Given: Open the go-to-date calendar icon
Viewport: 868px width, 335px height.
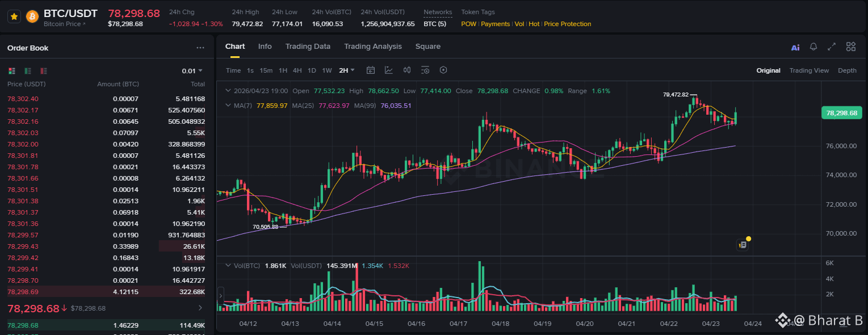Looking at the screenshot, I should click(x=371, y=70).
